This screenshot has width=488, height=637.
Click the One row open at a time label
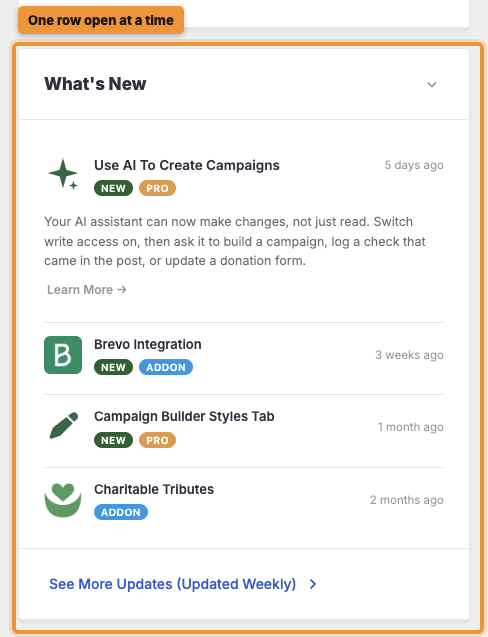point(101,20)
